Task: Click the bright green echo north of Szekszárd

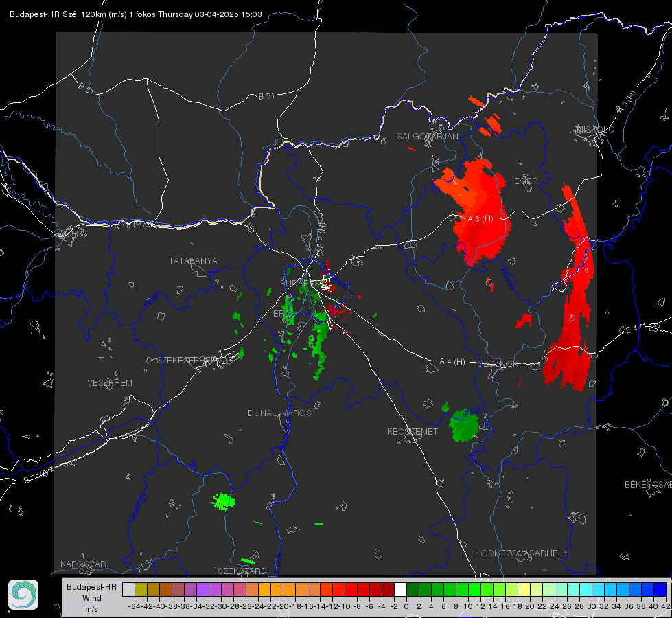Action: click(x=224, y=501)
